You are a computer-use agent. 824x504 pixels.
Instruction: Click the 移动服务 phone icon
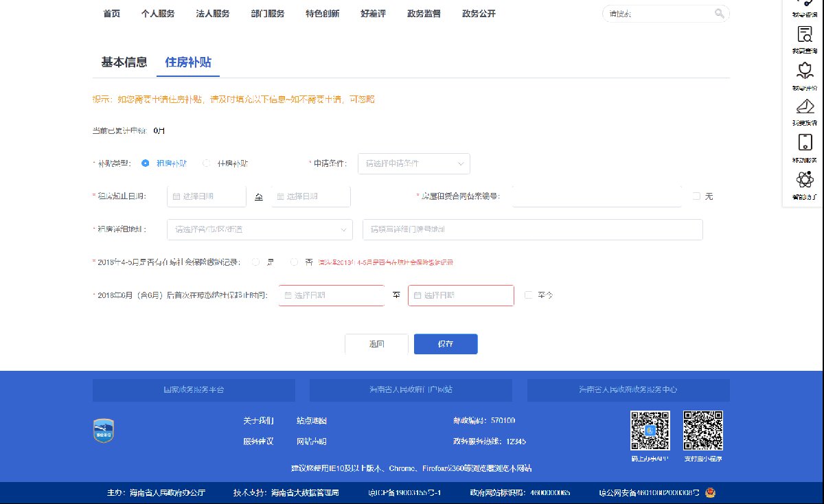pyautogui.click(x=805, y=143)
